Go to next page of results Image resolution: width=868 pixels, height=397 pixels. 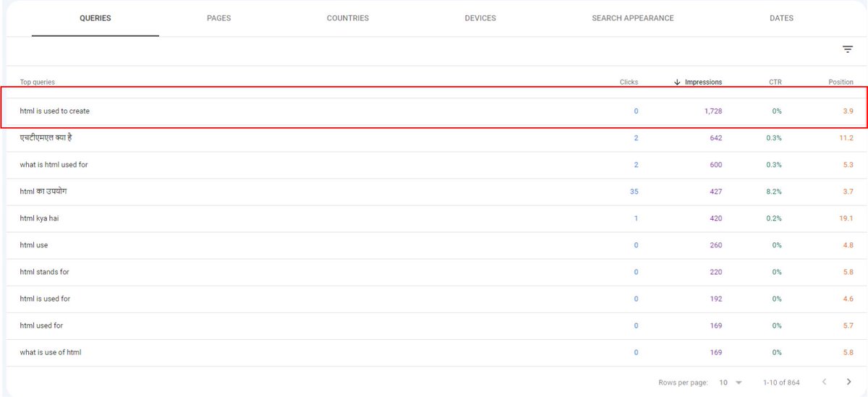coord(848,382)
